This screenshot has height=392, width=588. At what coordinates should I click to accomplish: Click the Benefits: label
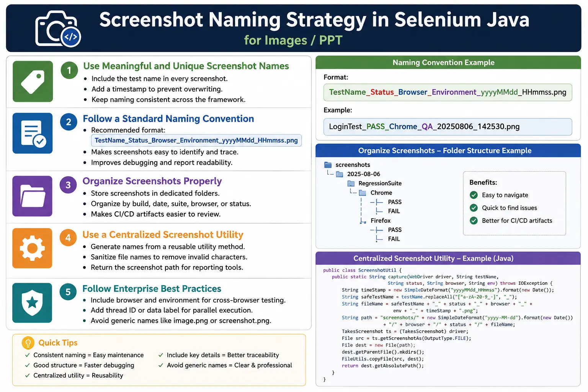[x=483, y=183]
